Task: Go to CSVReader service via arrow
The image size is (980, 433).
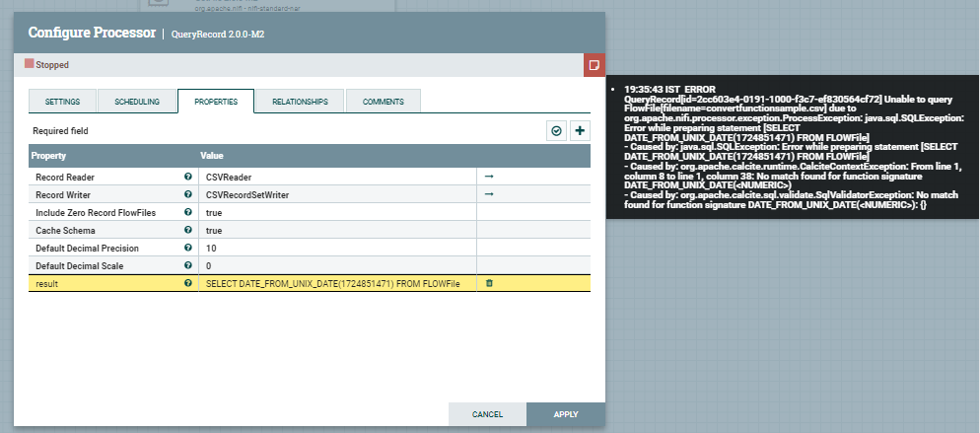Action: (x=489, y=177)
